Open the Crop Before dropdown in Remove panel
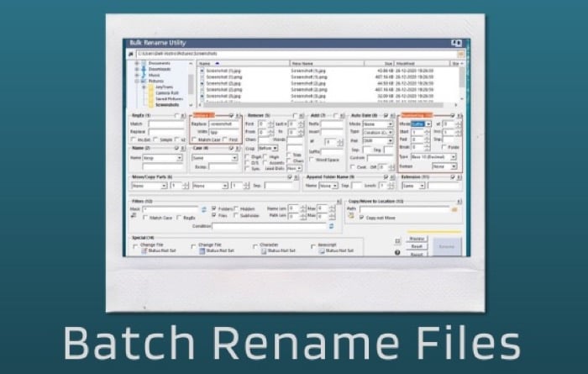This screenshot has width=588, height=374. (268, 149)
